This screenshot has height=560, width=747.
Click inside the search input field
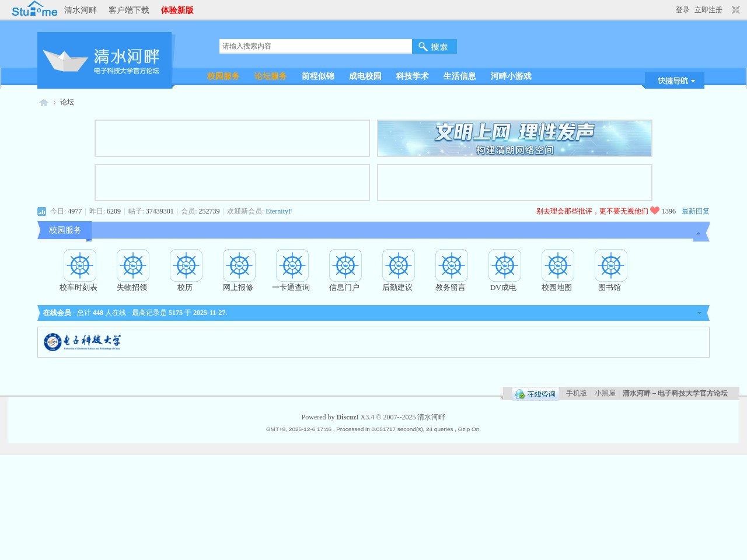(x=315, y=46)
